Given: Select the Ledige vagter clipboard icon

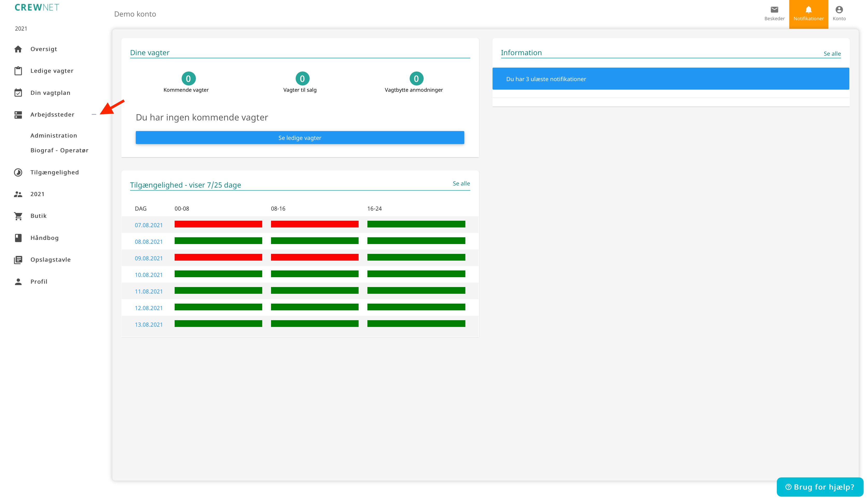Looking at the screenshot, I should coord(18,71).
